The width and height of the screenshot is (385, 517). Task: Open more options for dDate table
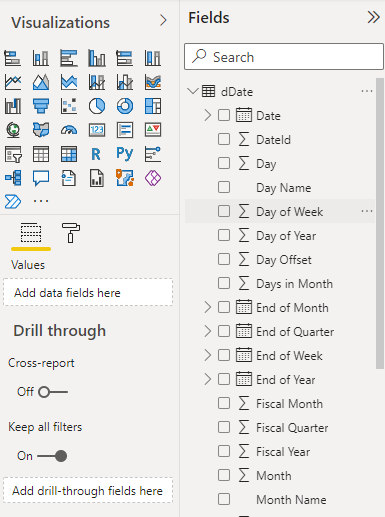pos(367,91)
